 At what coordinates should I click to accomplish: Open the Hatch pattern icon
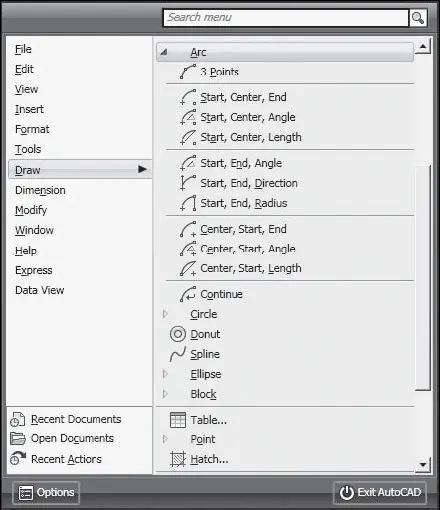[178, 459]
